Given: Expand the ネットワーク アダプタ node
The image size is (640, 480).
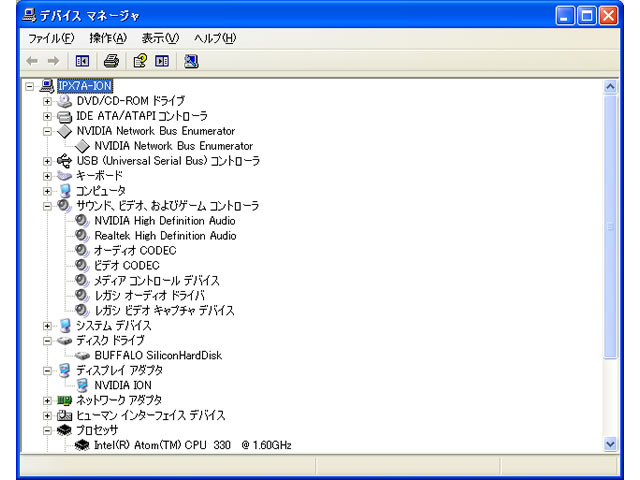Looking at the screenshot, I should (47, 400).
